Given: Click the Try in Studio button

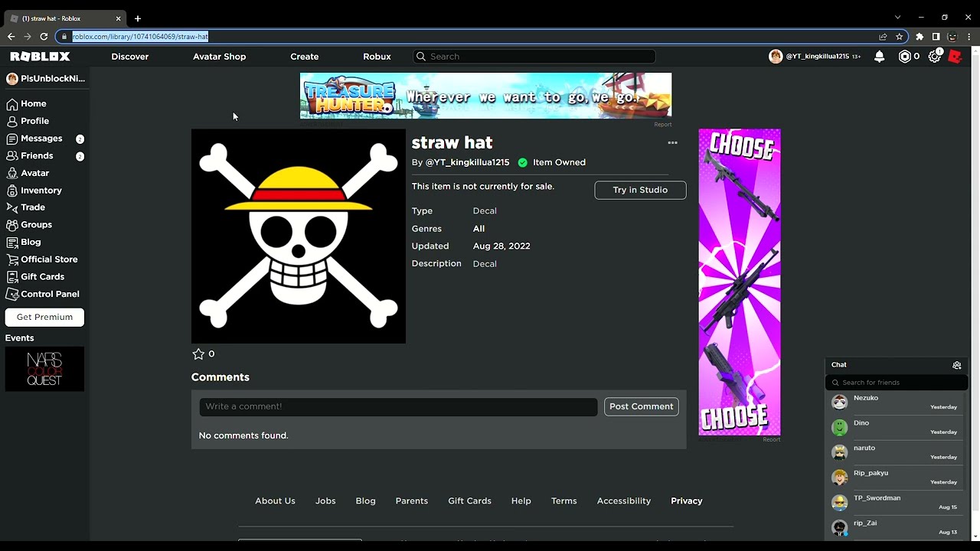Looking at the screenshot, I should (x=640, y=190).
